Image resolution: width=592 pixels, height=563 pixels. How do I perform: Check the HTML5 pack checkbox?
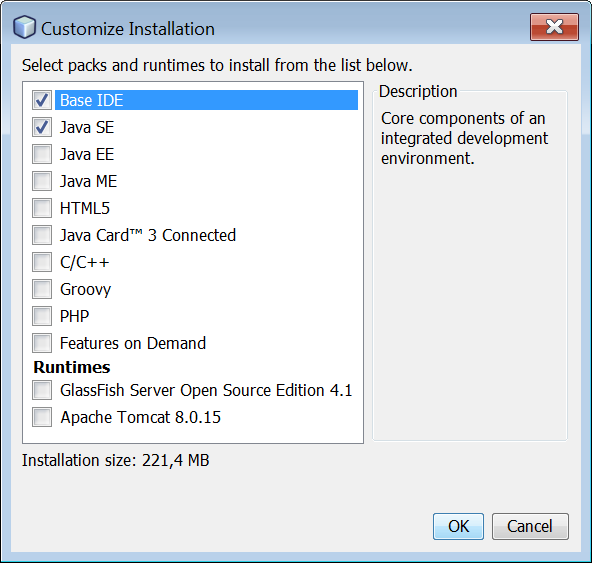(42, 208)
